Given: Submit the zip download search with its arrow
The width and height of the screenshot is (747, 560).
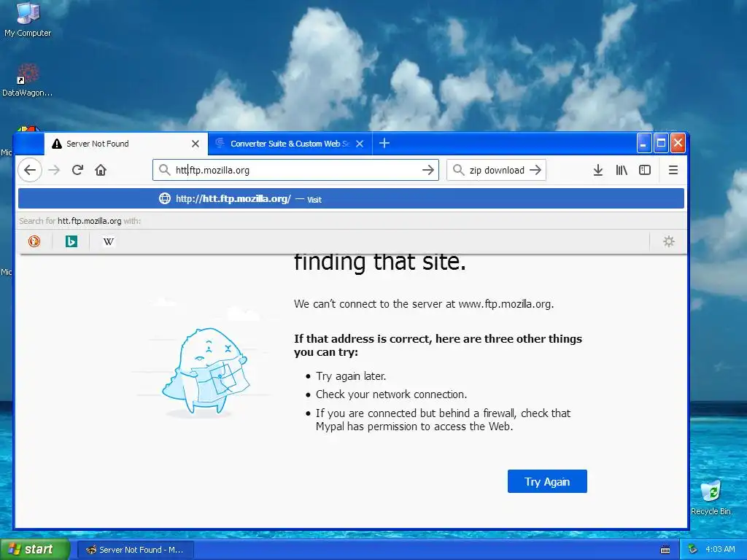Looking at the screenshot, I should [535, 170].
